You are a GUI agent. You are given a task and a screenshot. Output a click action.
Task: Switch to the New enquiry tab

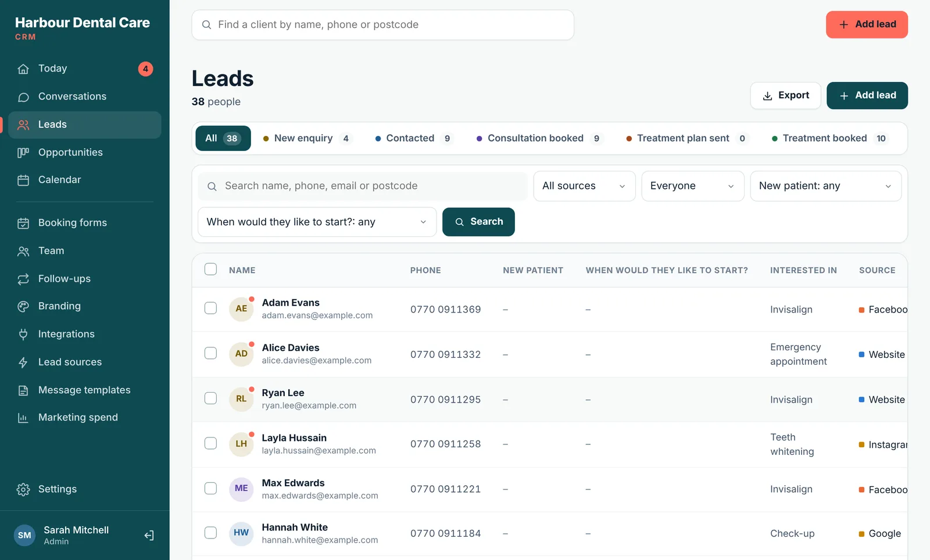pos(307,138)
